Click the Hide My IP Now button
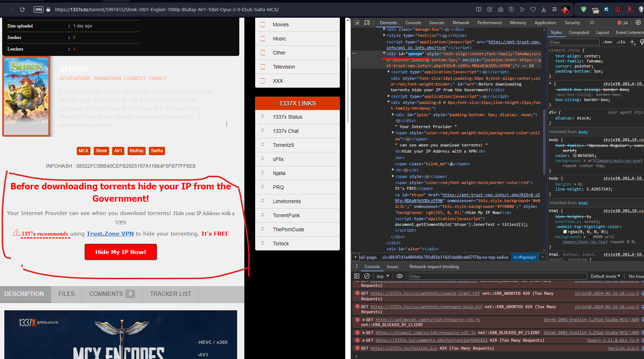644x359 pixels. pyautogui.click(x=121, y=252)
